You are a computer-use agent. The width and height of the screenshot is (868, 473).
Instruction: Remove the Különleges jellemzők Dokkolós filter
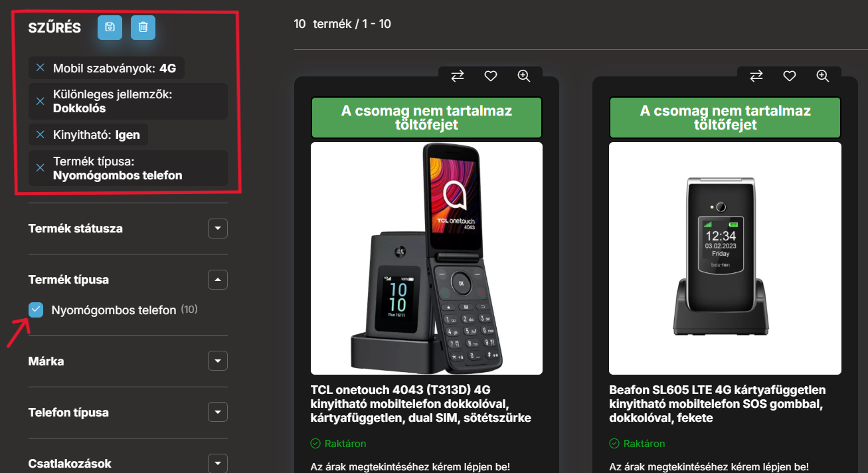(41, 102)
